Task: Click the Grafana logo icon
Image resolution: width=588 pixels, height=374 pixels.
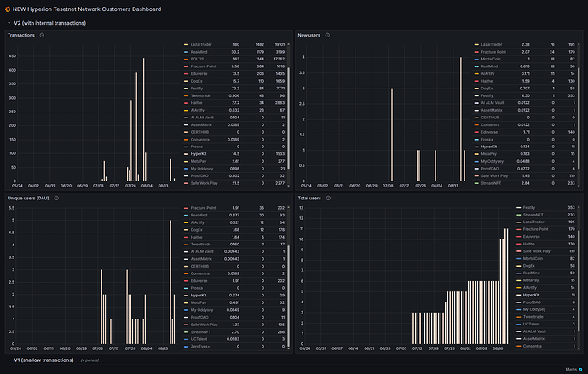Action: click(9, 8)
